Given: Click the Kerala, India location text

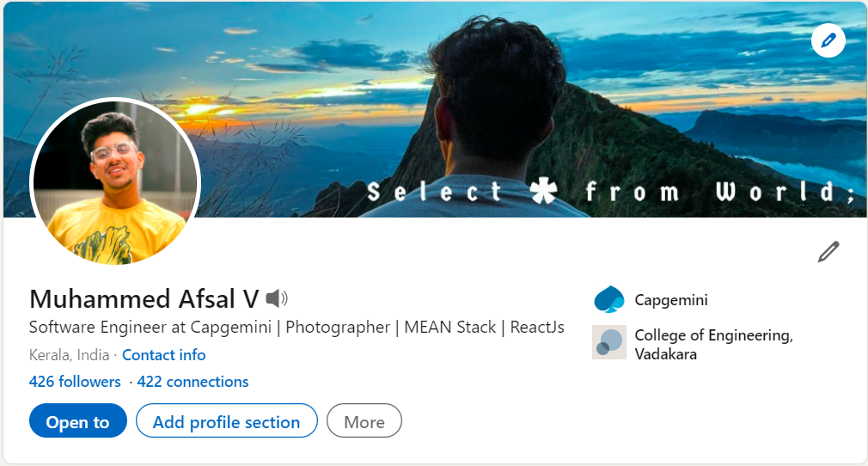Looking at the screenshot, I should click(69, 355).
